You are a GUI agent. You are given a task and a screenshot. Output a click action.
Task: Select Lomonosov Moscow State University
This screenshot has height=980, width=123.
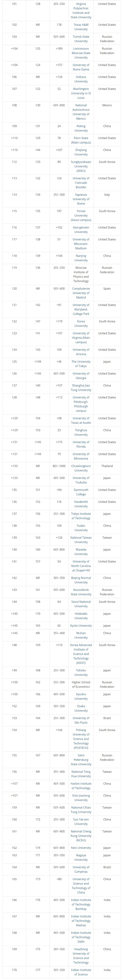tap(81, 53)
